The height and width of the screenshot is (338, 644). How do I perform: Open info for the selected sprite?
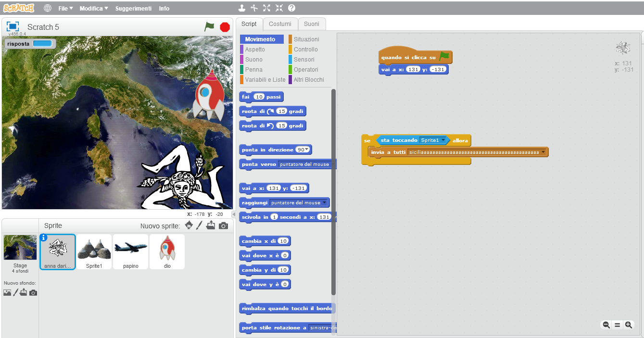coord(43,237)
